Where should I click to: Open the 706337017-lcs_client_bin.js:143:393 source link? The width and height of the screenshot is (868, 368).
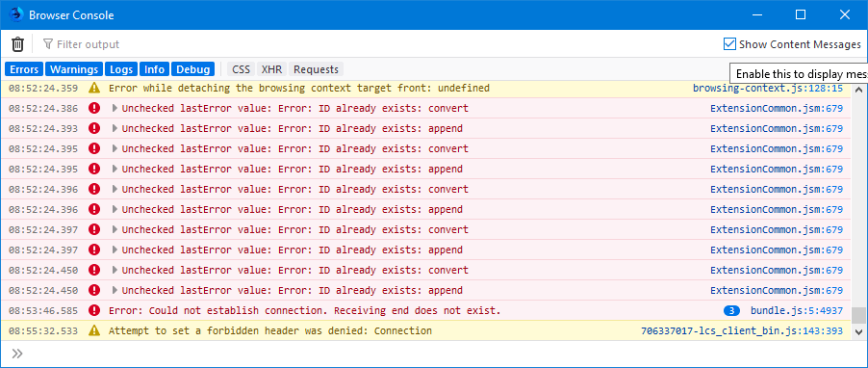742,330
